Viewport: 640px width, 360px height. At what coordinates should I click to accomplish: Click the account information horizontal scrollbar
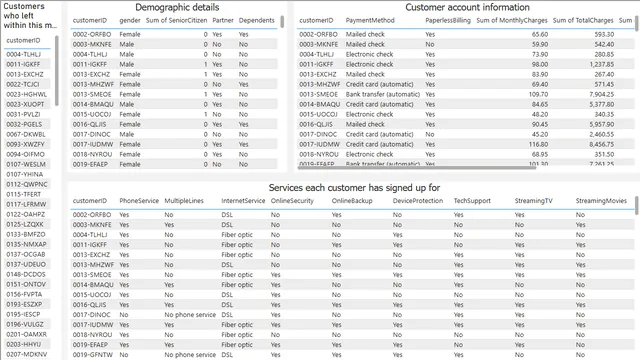point(416,167)
